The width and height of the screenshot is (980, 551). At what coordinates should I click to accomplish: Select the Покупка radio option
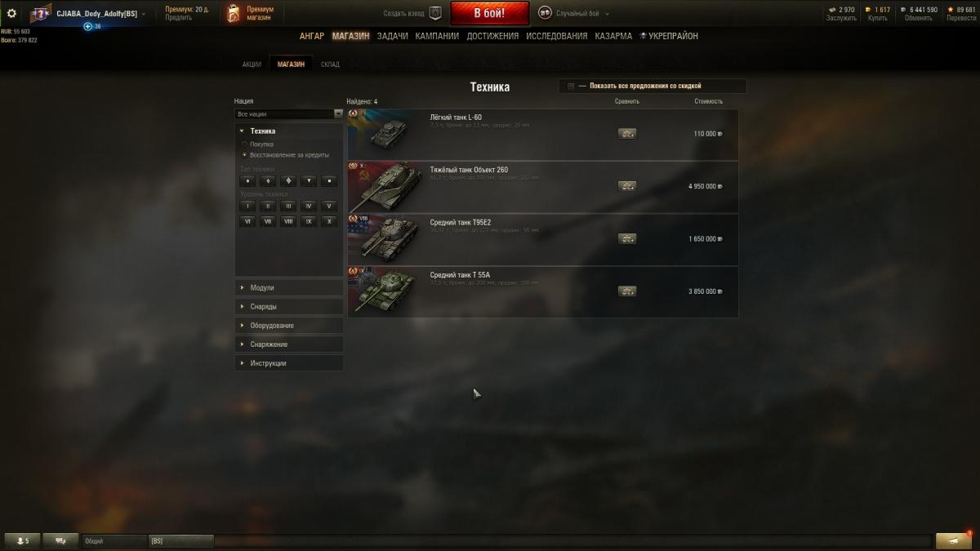[x=244, y=144]
